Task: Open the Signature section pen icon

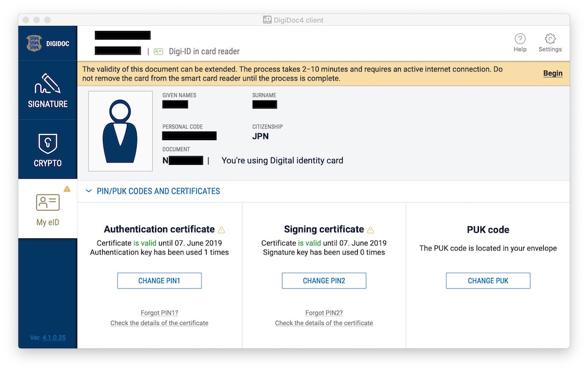Action: click(47, 83)
